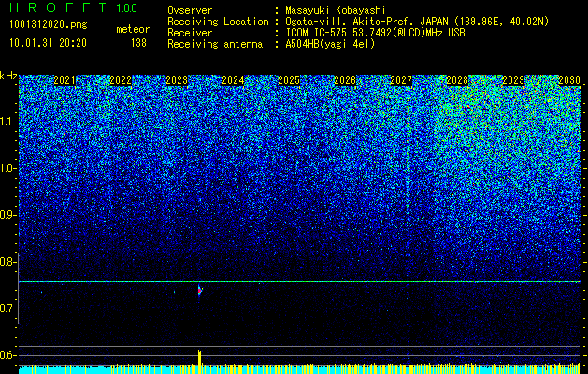Select the ICOM IC-575 receiver text
Screen dimensions: 588x374
point(375,33)
